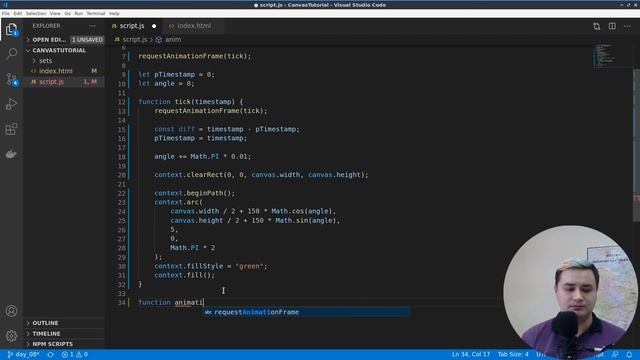Viewport: 640px width, 360px height.
Task: Expand the NPM Scripts section
Action: click(x=64, y=344)
